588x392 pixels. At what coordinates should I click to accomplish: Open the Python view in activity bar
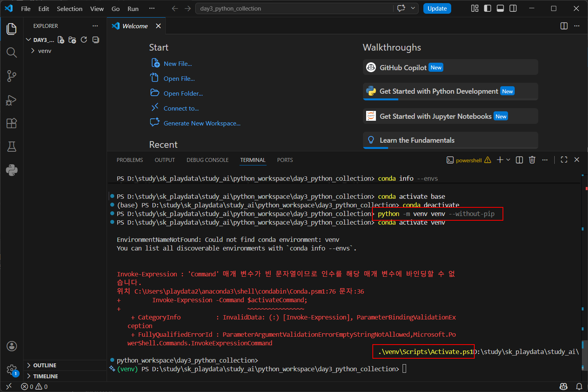click(12, 170)
